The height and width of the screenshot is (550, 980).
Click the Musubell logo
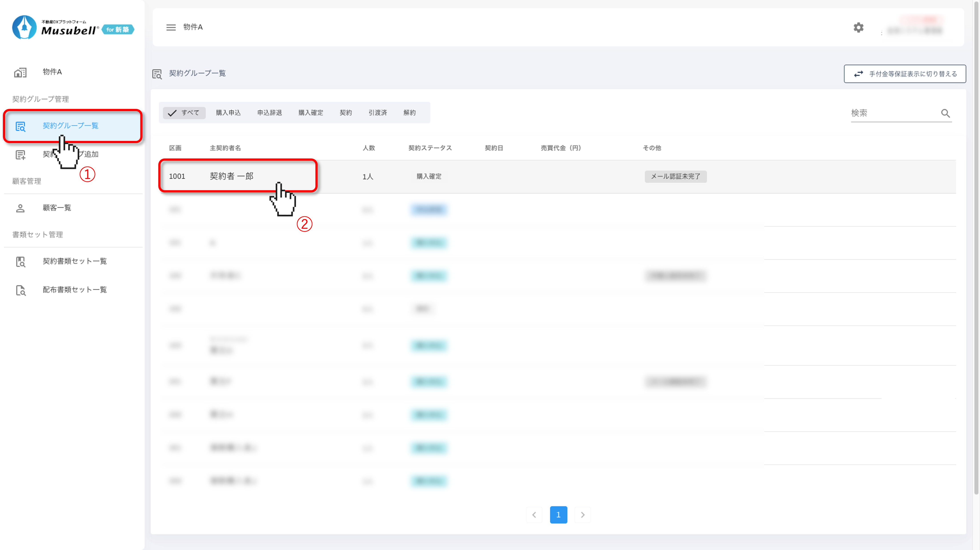pos(72,27)
